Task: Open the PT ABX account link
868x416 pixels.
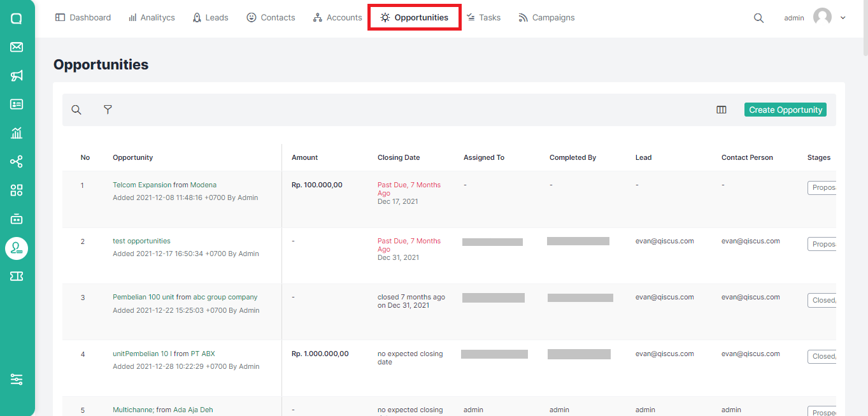Action: (203, 354)
